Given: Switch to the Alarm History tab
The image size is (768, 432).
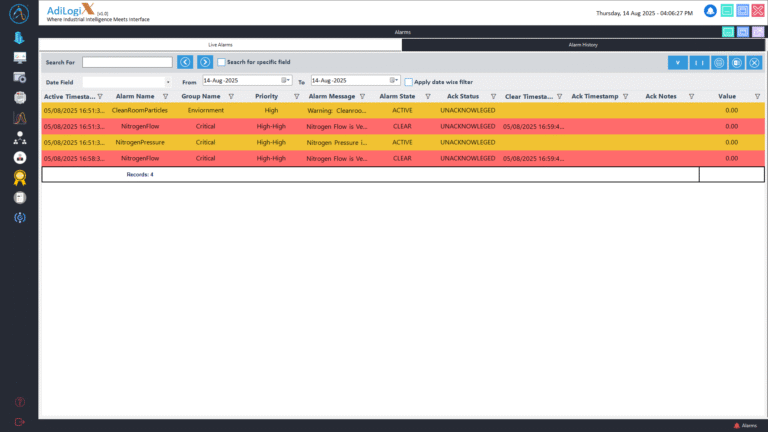Looking at the screenshot, I should pos(583,45).
